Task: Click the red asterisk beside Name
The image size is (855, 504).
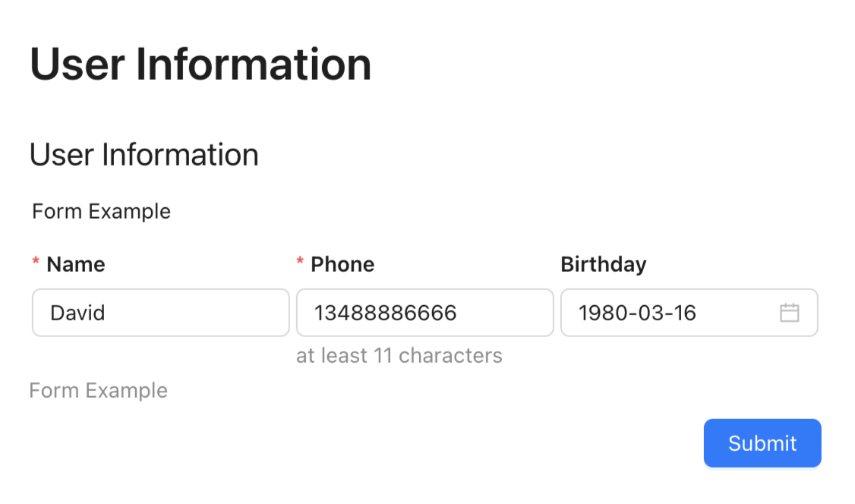Action: pos(36,263)
